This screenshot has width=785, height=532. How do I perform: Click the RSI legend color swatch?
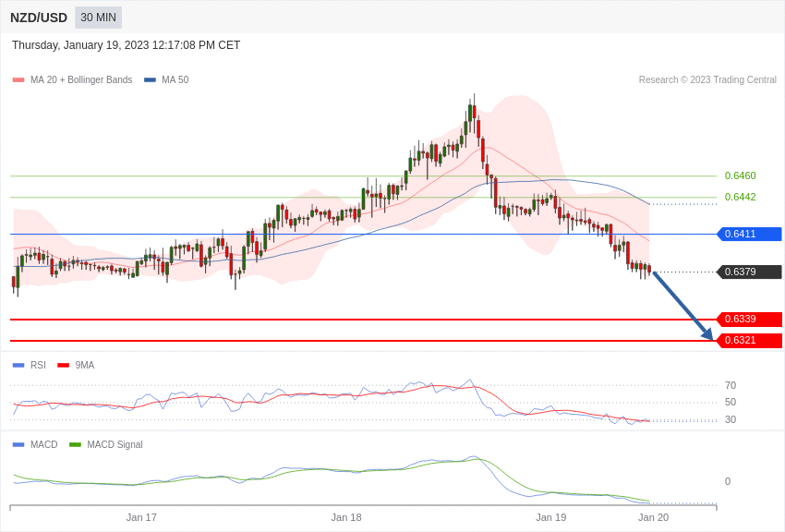click(x=18, y=366)
